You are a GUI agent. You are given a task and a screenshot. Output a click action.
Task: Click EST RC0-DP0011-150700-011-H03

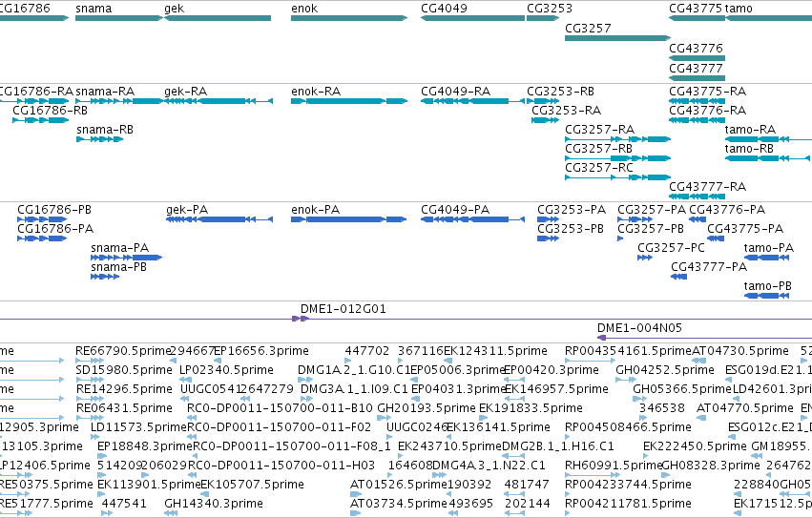click(281, 466)
